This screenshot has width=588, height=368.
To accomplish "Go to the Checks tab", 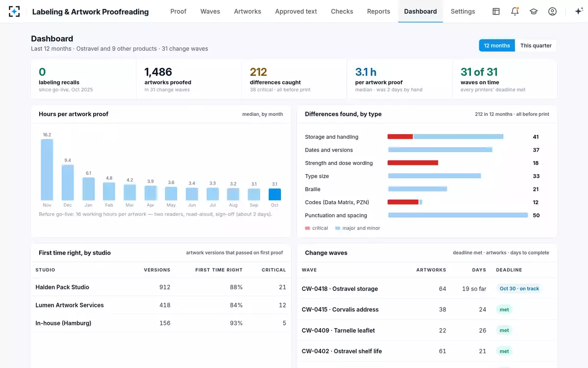I will click(342, 11).
